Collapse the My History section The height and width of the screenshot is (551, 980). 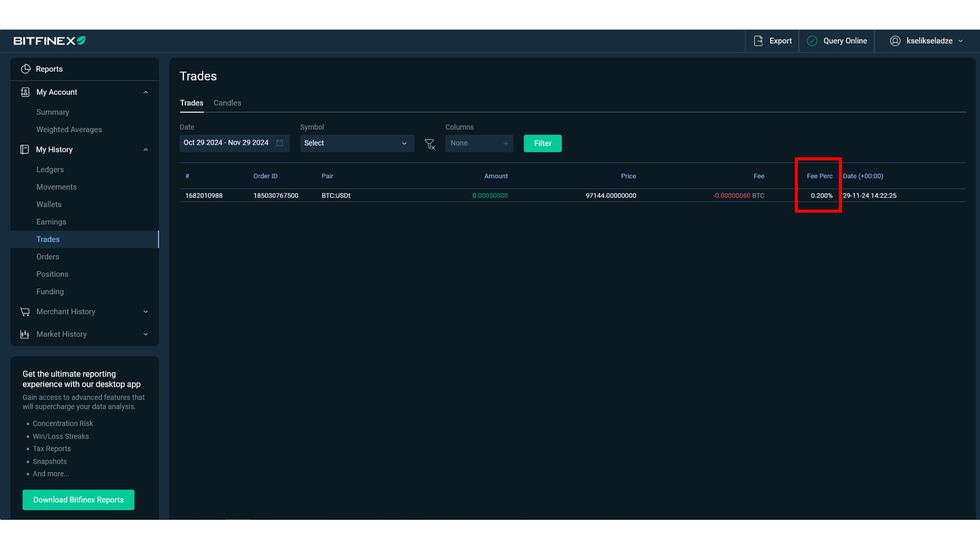pos(145,150)
